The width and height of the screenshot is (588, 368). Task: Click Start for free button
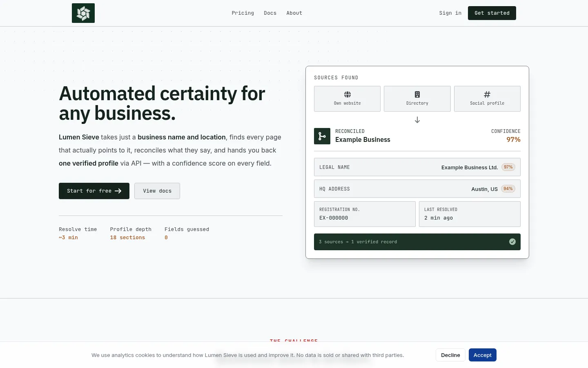click(x=94, y=191)
